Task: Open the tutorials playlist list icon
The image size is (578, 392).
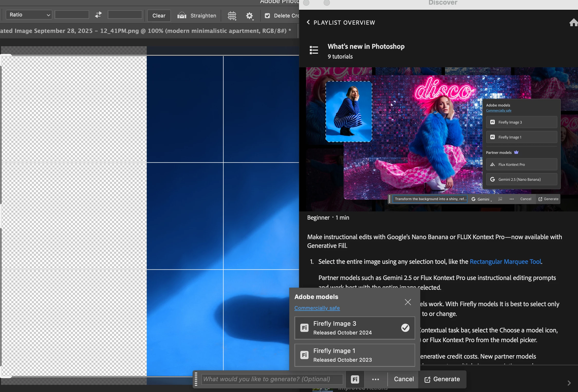Action: tap(314, 50)
